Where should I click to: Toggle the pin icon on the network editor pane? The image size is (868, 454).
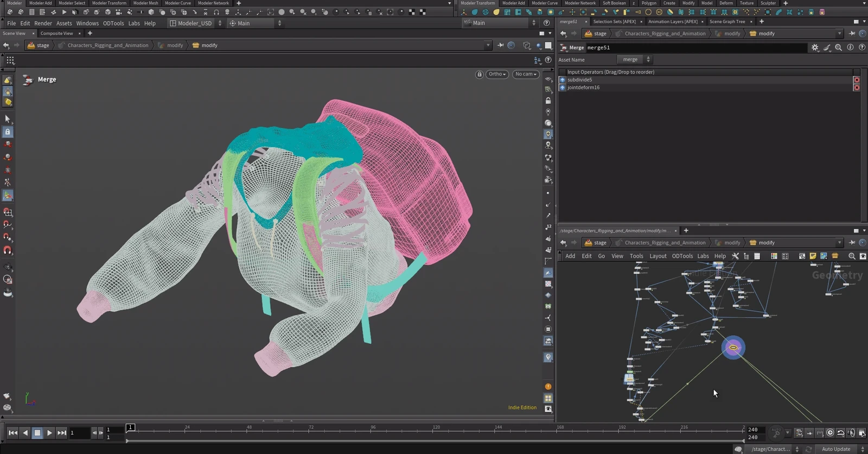click(x=852, y=243)
